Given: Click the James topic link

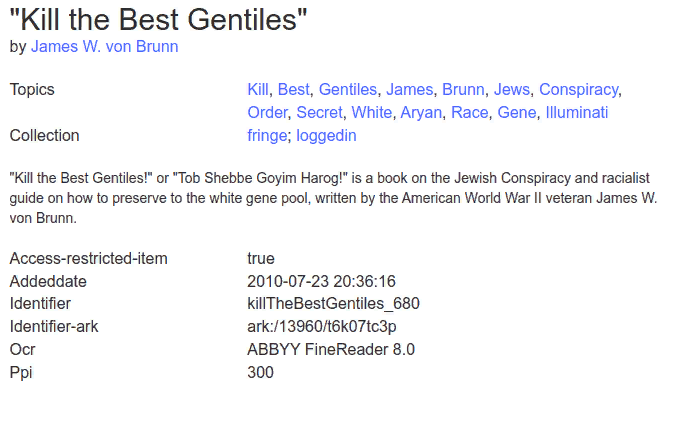Looking at the screenshot, I should tap(410, 89).
